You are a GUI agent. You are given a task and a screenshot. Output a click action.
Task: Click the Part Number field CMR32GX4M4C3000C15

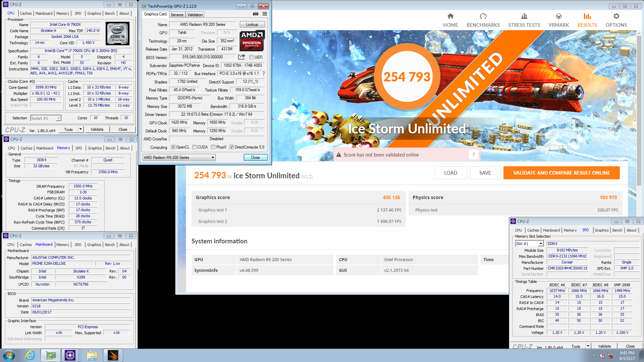click(568, 268)
